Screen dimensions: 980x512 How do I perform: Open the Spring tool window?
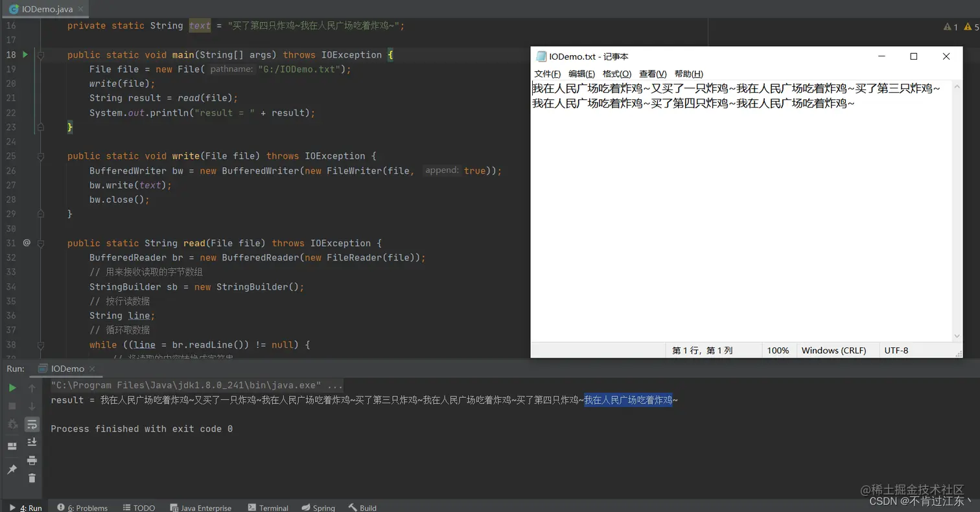click(x=318, y=507)
